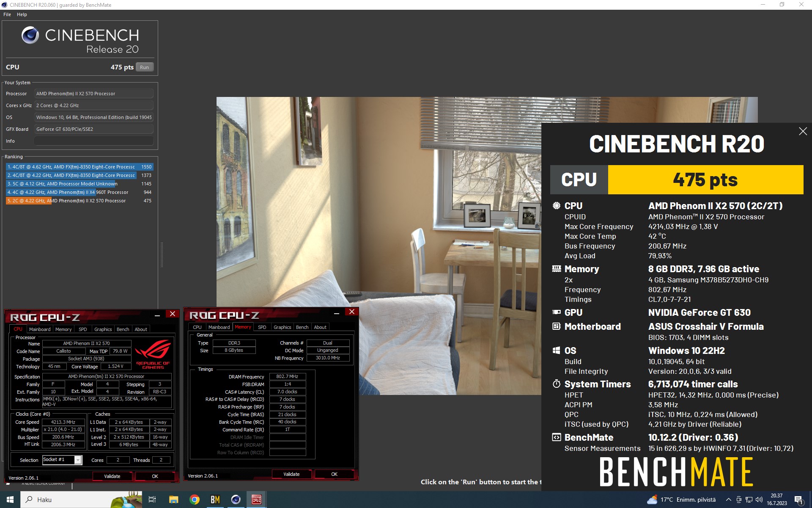Click Validate in the left CPU-Z window

point(112,476)
